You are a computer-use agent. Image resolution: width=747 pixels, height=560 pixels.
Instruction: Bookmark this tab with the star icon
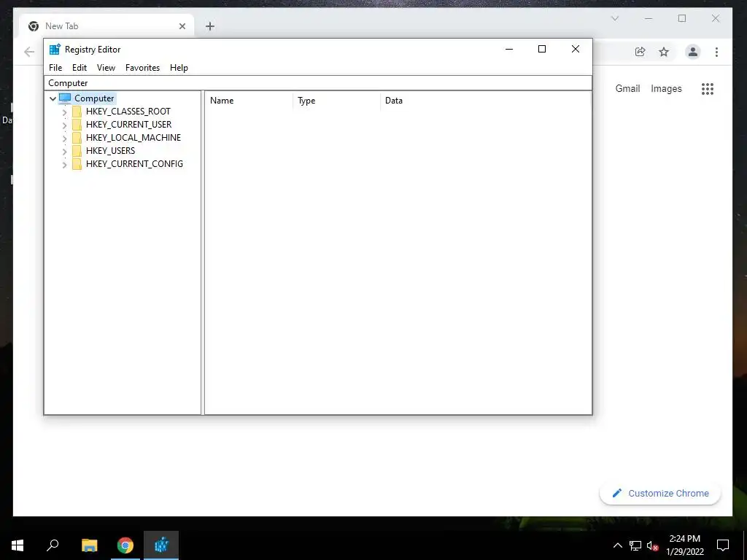(664, 52)
